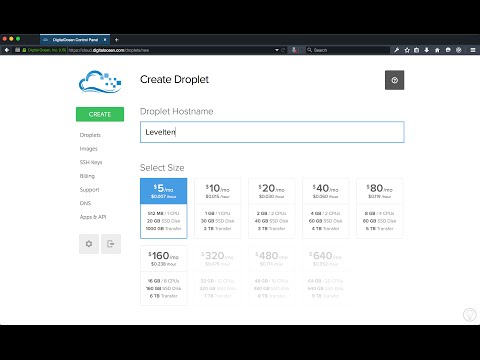
Task: Select the $5/mo droplet size
Action: coord(163,208)
